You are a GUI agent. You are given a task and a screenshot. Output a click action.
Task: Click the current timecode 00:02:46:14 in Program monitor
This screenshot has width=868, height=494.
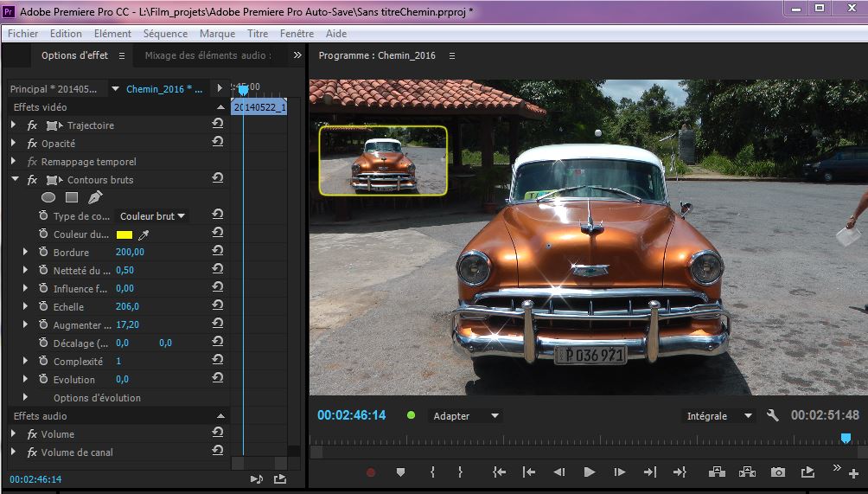(x=351, y=415)
